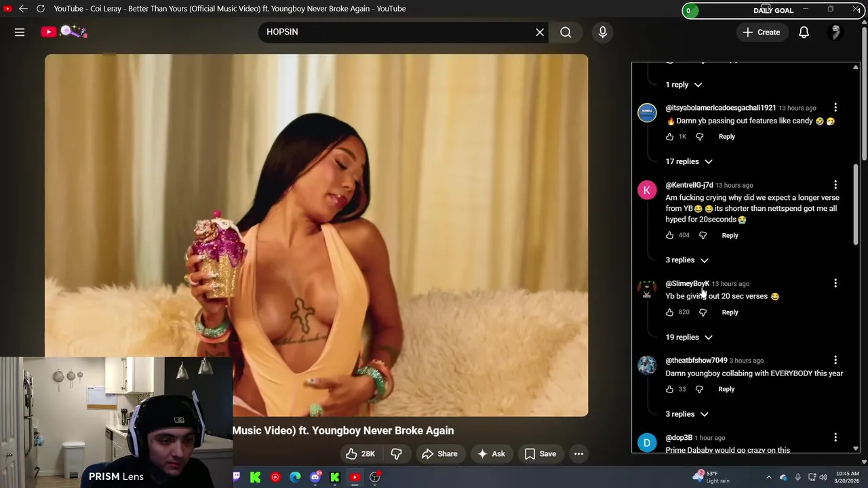
Task: Dislike the KentrellG-j7d comment
Action: coord(703,235)
